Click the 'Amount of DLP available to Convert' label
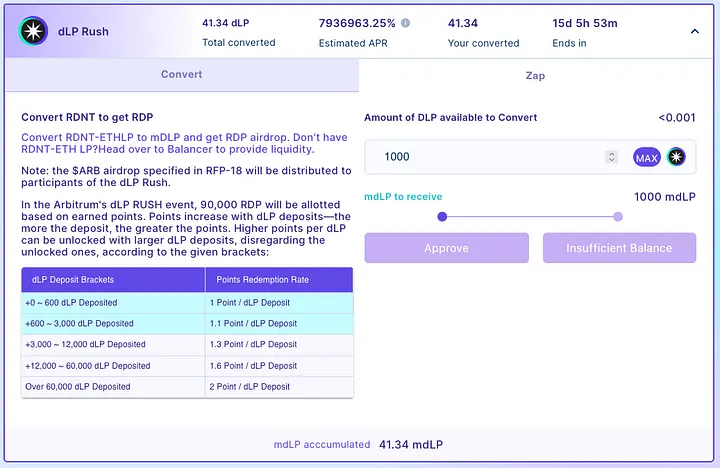The height and width of the screenshot is (468, 720). coord(450,118)
